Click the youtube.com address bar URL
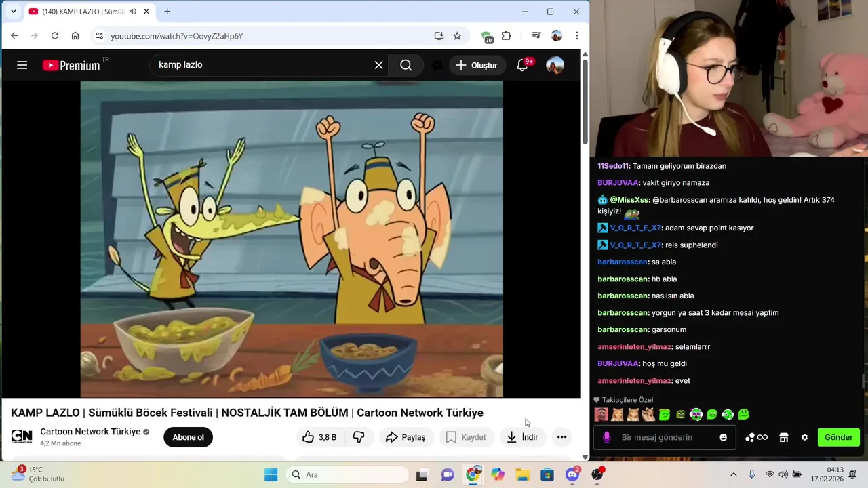This screenshot has height=488, width=868. 176,36
